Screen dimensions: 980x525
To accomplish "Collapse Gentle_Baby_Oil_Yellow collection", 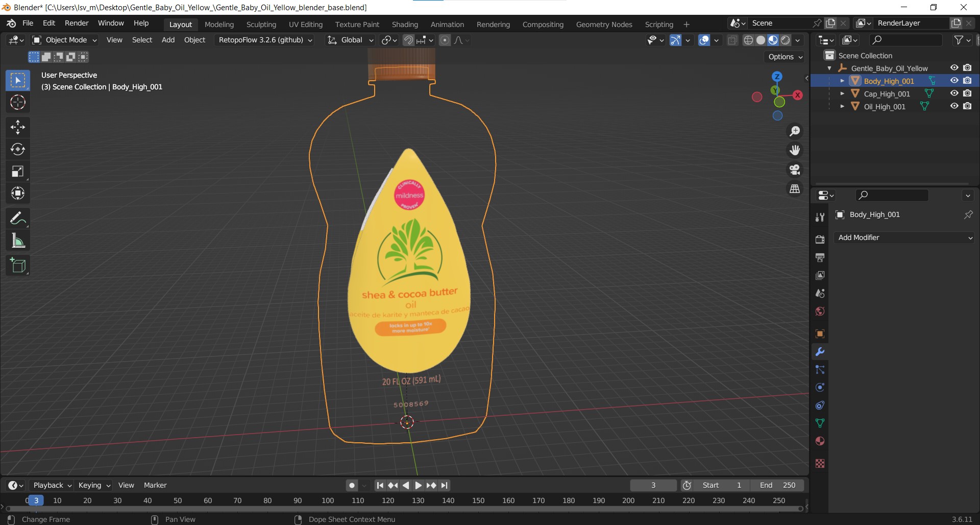I will [x=829, y=68].
